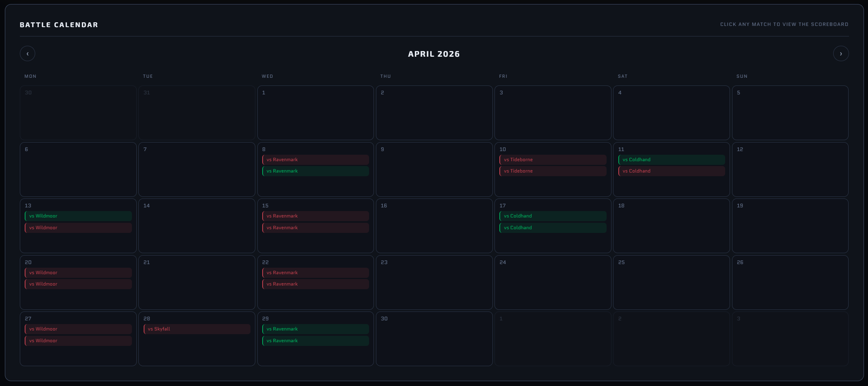The height and width of the screenshot is (386, 868).
Task: Click the scoreboard hint text at top right
Action: pyautogui.click(x=784, y=24)
